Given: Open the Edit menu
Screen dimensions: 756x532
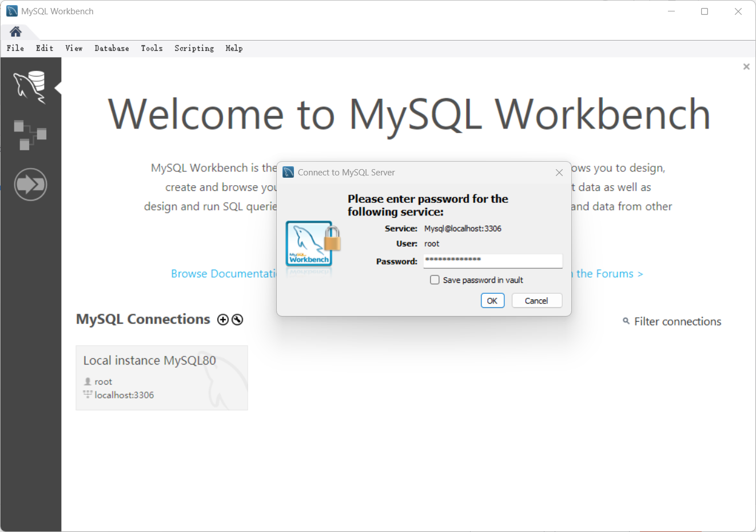Looking at the screenshot, I should [x=45, y=49].
